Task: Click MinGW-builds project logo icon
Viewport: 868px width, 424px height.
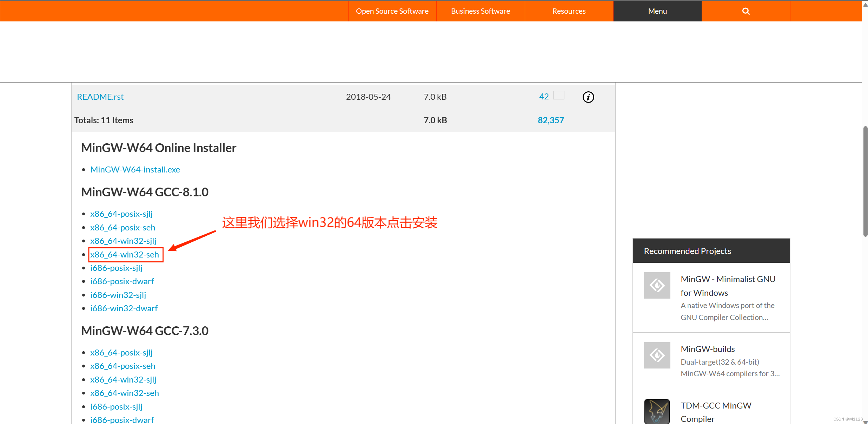Action: click(657, 355)
